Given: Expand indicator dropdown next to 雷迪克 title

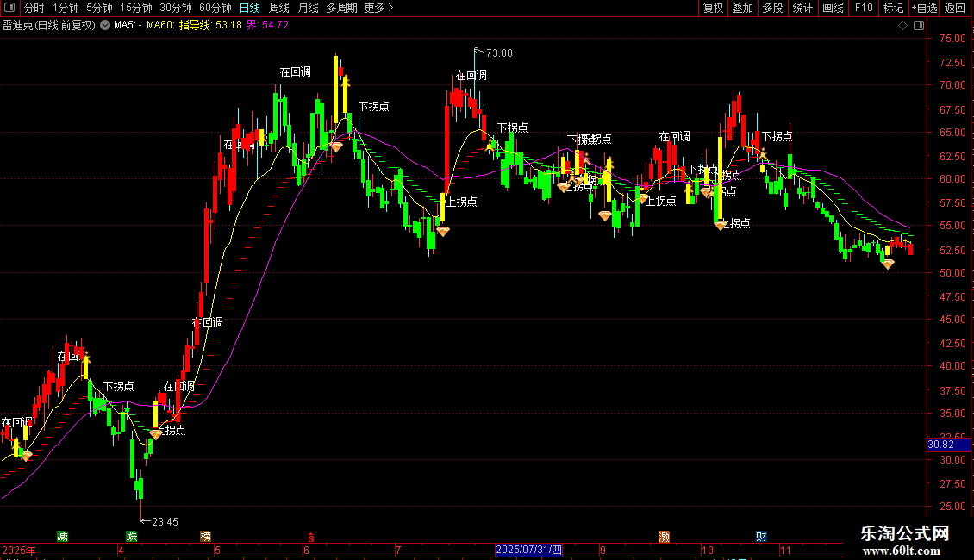Looking at the screenshot, I should click(105, 25).
